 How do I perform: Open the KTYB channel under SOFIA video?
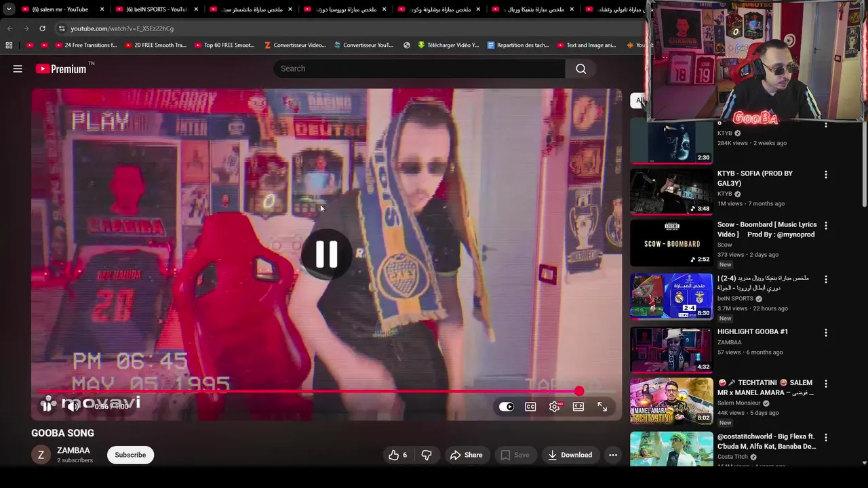(725, 194)
